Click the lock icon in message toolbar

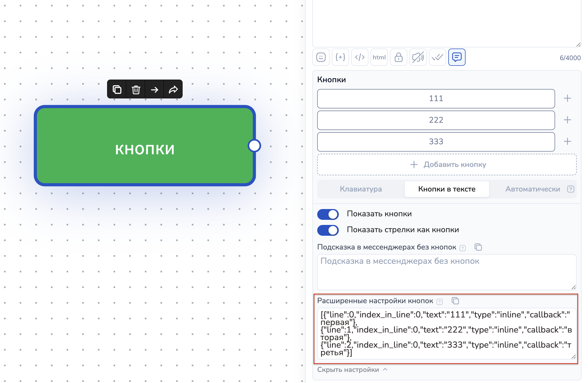(399, 57)
